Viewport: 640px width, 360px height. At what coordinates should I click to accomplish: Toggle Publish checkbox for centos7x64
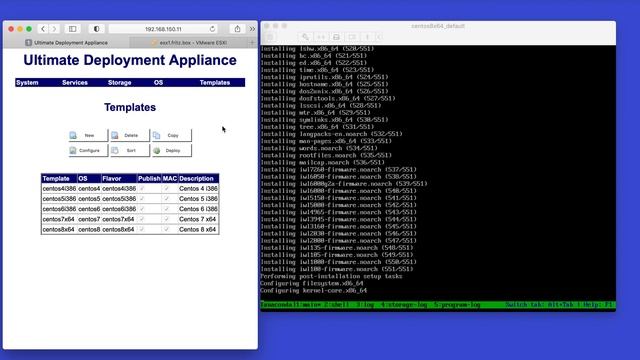[142, 219]
